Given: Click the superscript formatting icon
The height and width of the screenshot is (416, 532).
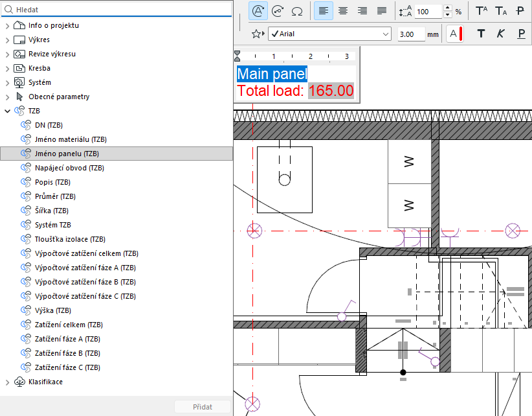Looking at the screenshot, I should tap(482, 11).
